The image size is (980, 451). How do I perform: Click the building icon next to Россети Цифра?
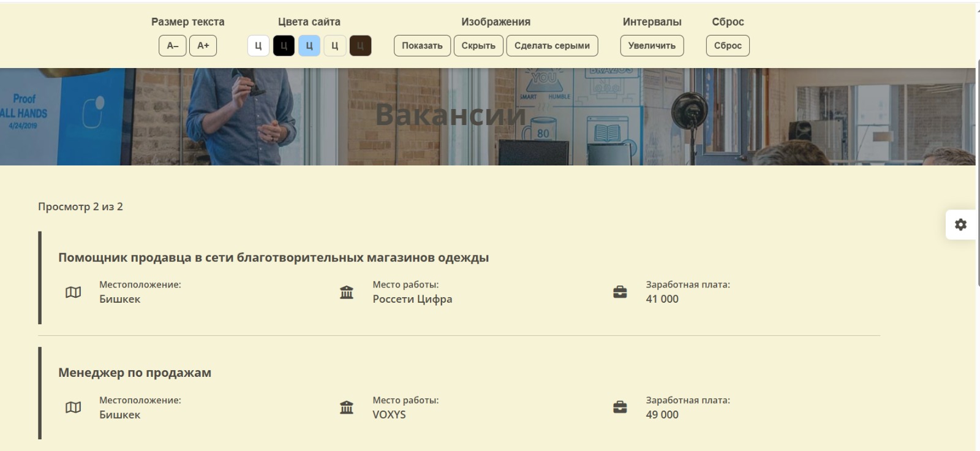click(x=347, y=292)
